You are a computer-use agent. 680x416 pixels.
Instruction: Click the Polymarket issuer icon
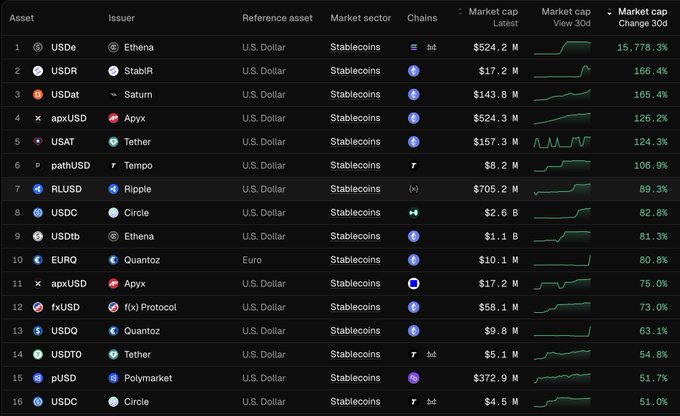[113, 378]
